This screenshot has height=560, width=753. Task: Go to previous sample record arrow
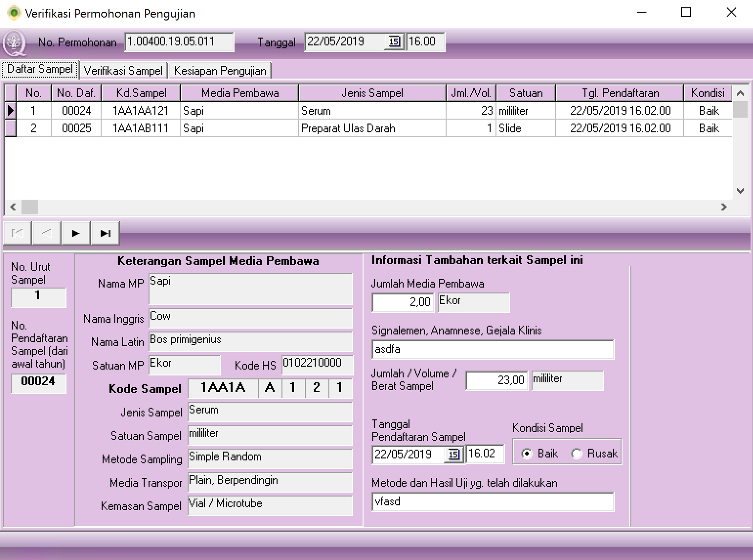click(x=46, y=233)
